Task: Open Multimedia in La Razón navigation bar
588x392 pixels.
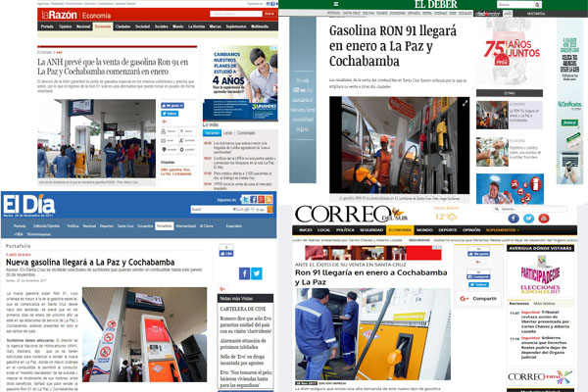Action: pos(260,26)
